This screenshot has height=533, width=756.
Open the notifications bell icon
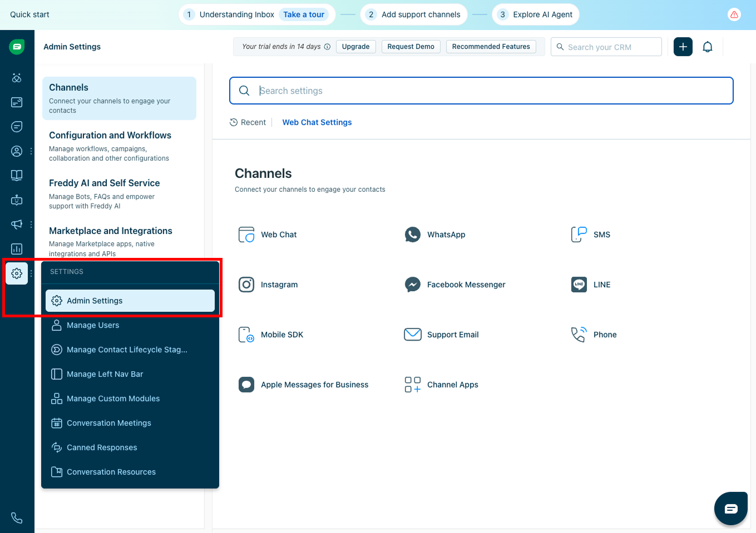708,47
